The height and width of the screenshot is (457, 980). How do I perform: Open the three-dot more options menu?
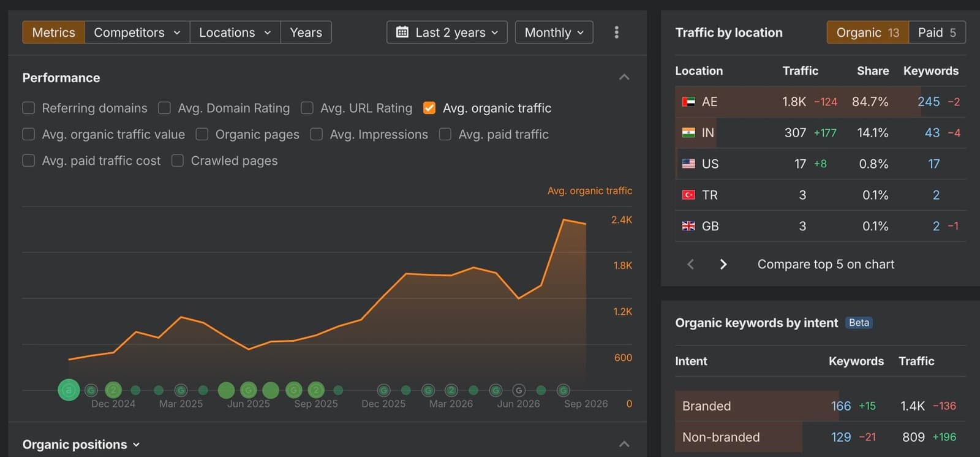pos(616,32)
